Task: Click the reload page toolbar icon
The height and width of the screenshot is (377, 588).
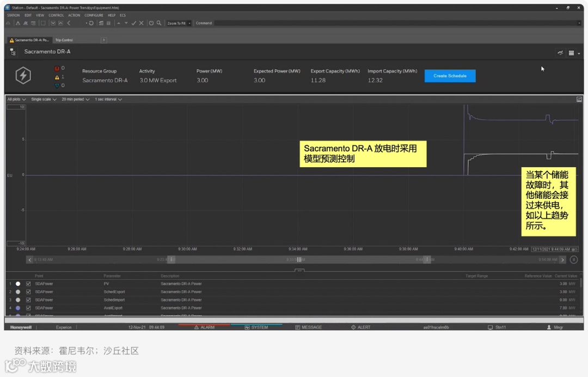Action: coord(91,23)
